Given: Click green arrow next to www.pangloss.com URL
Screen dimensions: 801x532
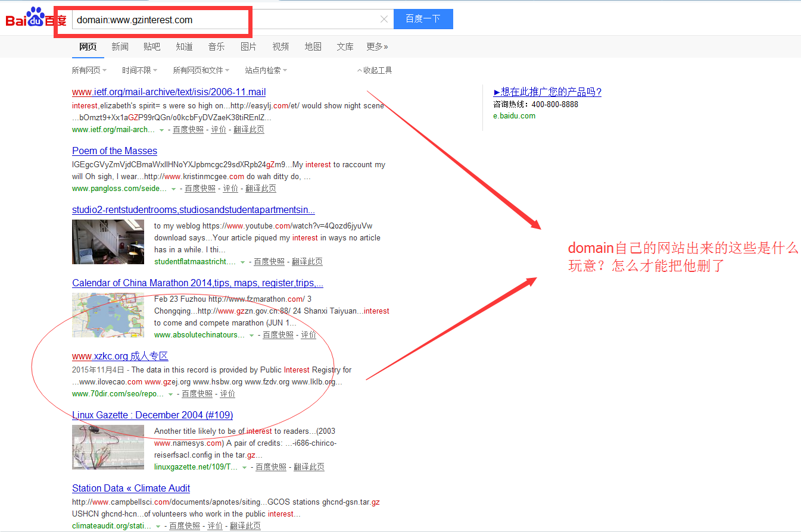Looking at the screenshot, I should tap(173, 189).
